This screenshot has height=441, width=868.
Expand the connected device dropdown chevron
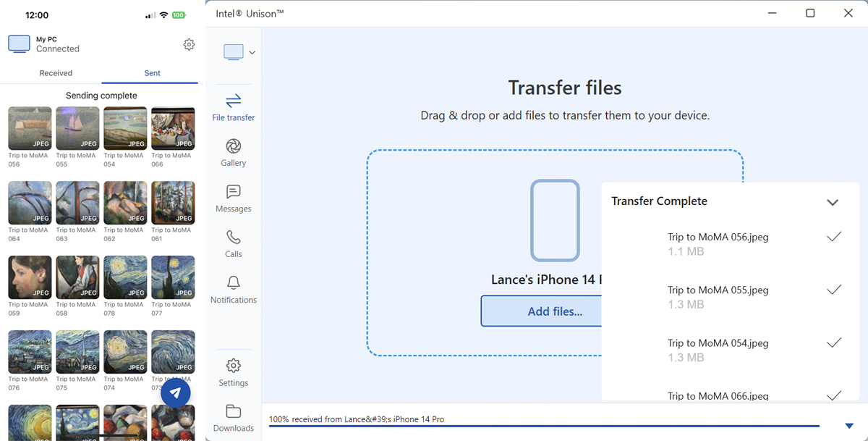pyautogui.click(x=252, y=52)
